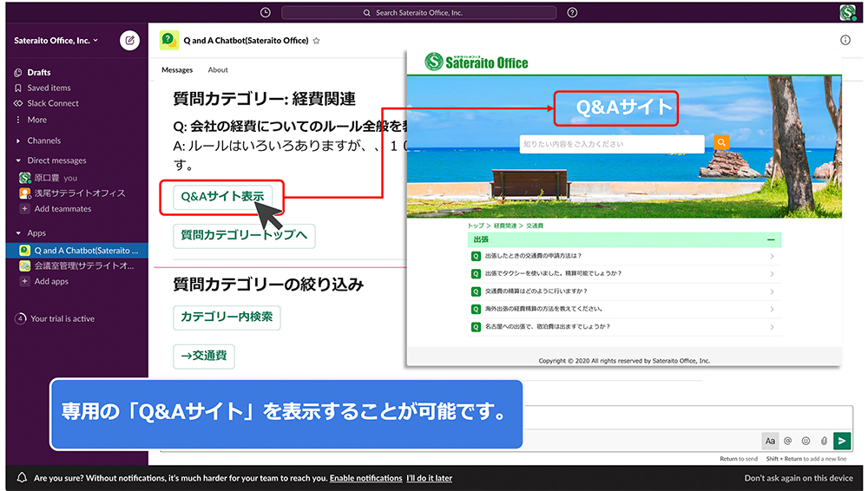This screenshot has width=868, height=491.
Task: Click More in the sidebar
Action: coord(36,120)
